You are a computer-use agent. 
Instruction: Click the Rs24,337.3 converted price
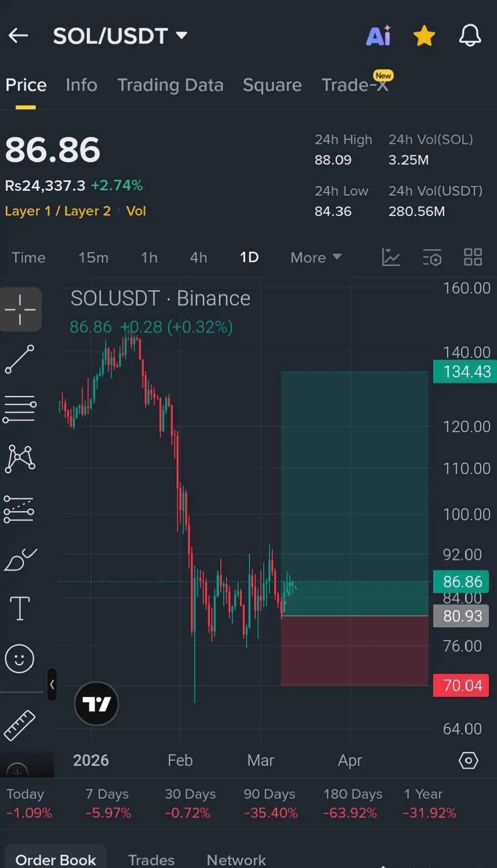coord(45,186)
